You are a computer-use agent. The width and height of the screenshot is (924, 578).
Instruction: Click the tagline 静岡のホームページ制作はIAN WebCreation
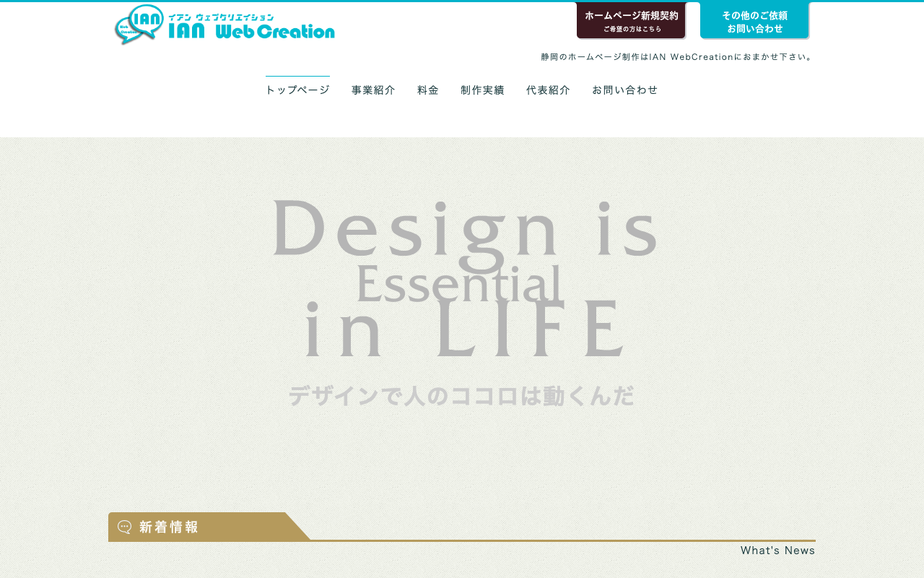(676, 57)
